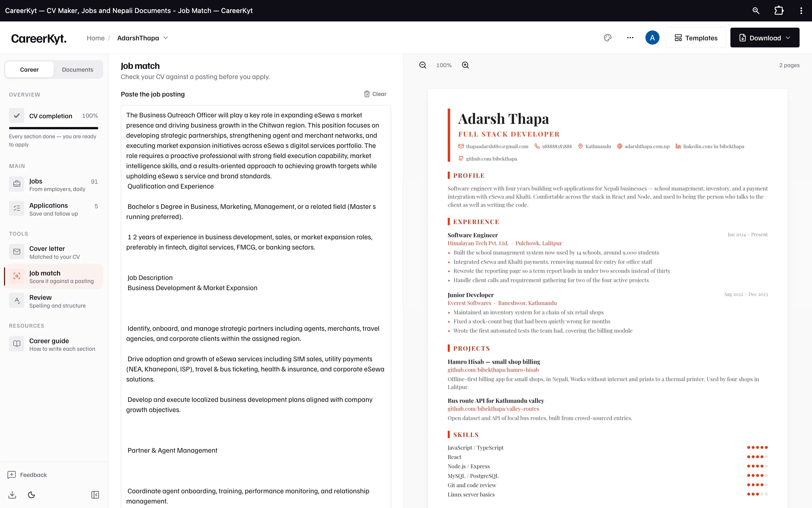
Task: Switch to the Career tab
Action: click(x=30, y=69)
